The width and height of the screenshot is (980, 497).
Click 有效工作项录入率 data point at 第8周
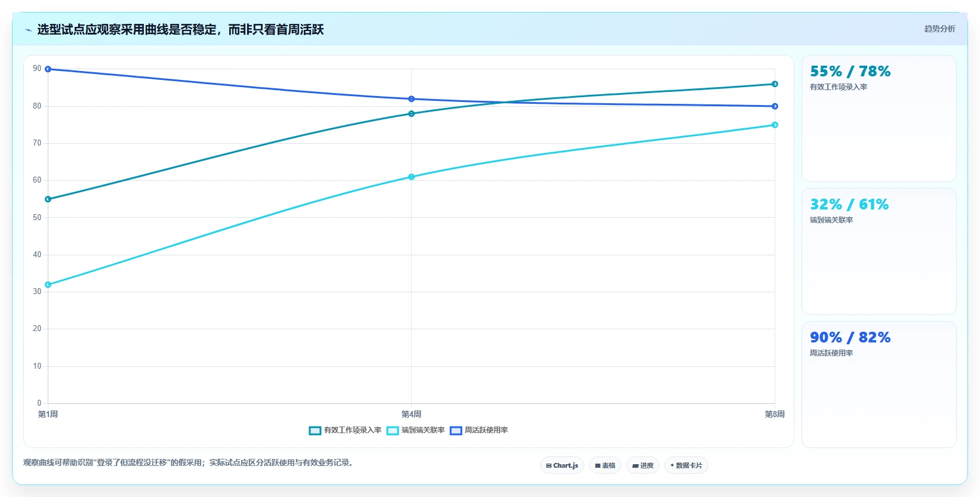[775, 84]
